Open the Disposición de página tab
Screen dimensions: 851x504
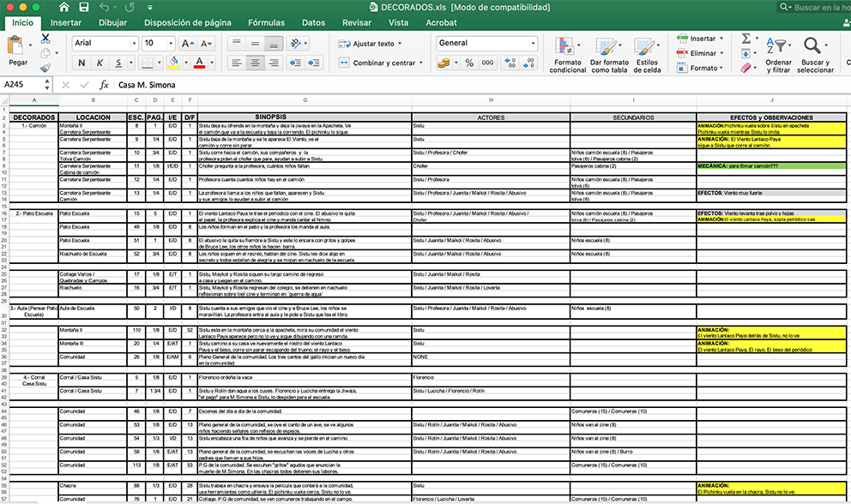tap(188, 23)
